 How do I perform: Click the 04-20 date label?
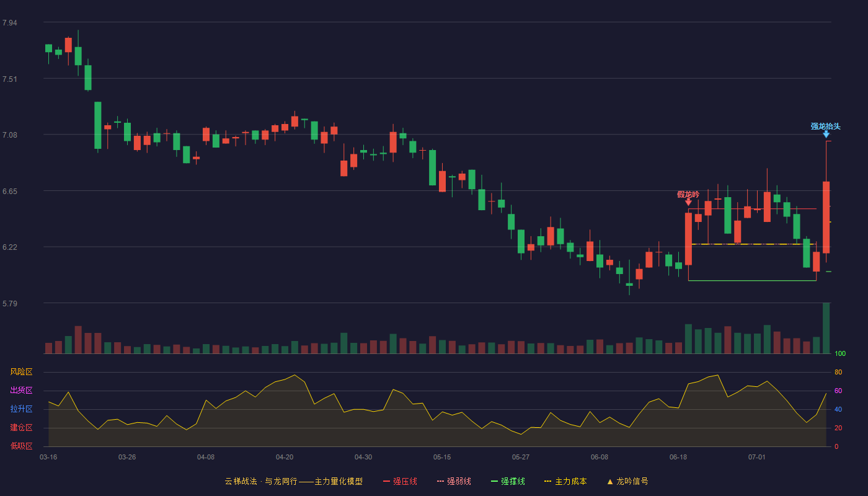tap(285, 457)
